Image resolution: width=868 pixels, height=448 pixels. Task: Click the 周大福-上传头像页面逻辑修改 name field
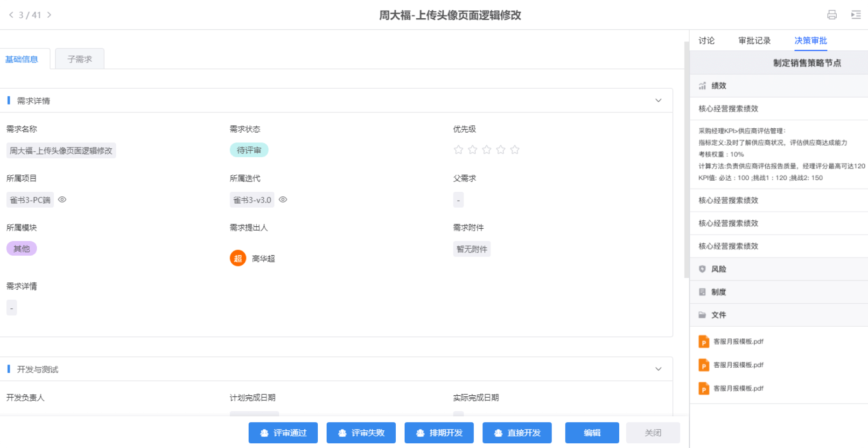click(x=61, y=150)
